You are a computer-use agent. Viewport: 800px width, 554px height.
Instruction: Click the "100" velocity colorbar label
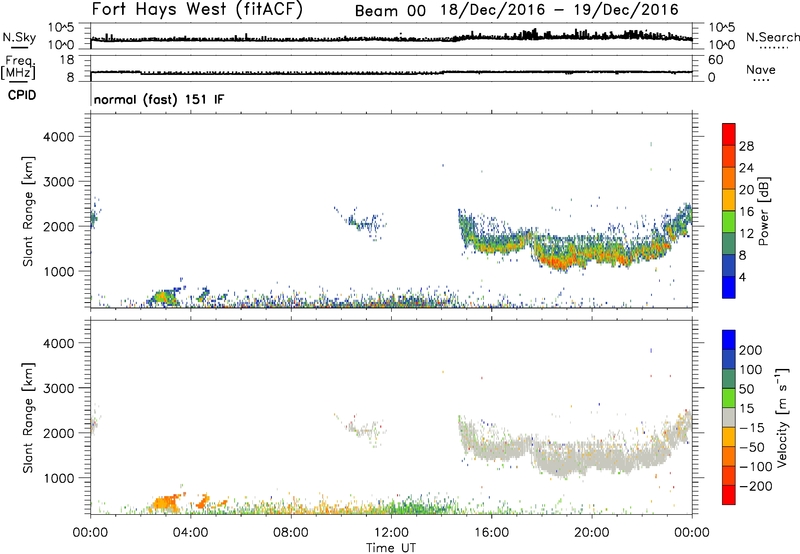pos(751,370)
